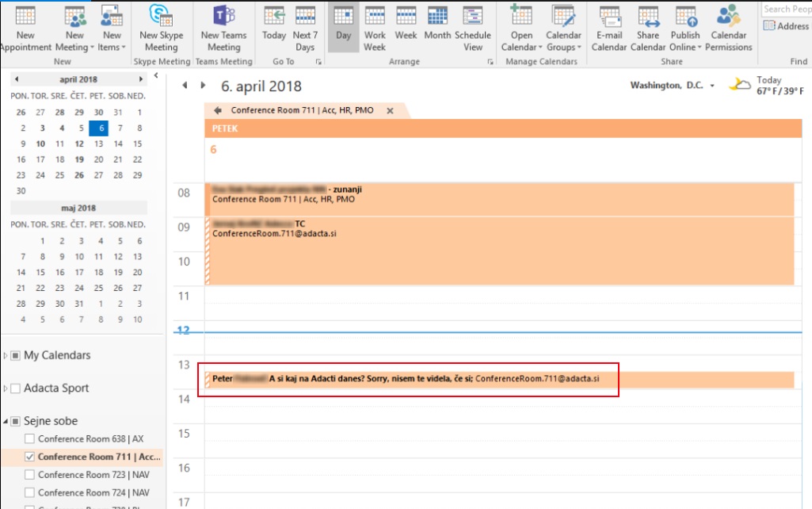
Task: Open Calendar Permissions
Action: (728, 29)
